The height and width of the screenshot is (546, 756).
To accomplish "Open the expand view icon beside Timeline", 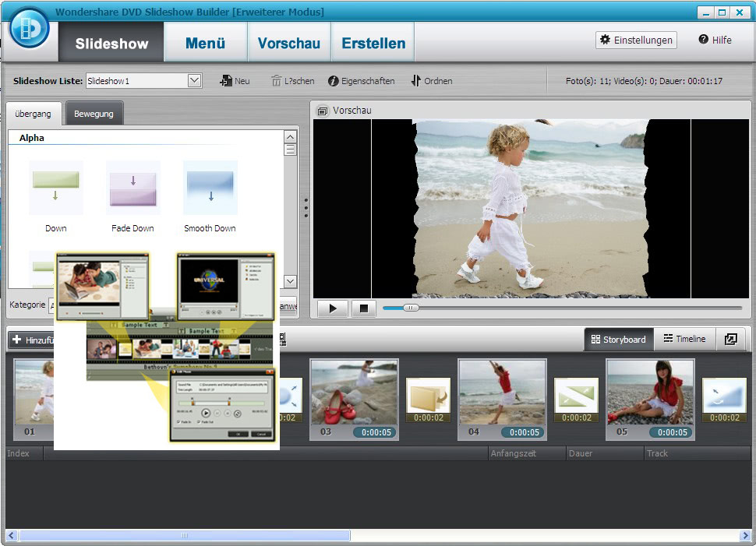I will coord(731,339).
